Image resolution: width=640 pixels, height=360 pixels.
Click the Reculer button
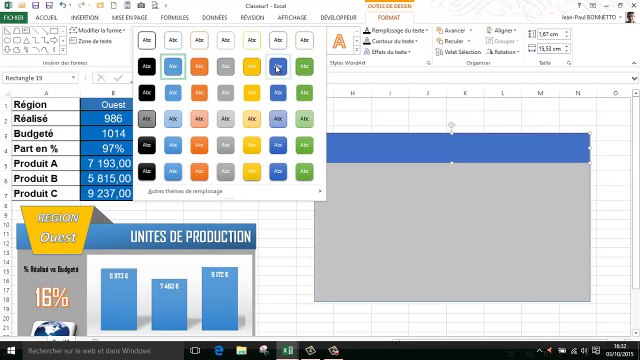[x=450, y=41]
